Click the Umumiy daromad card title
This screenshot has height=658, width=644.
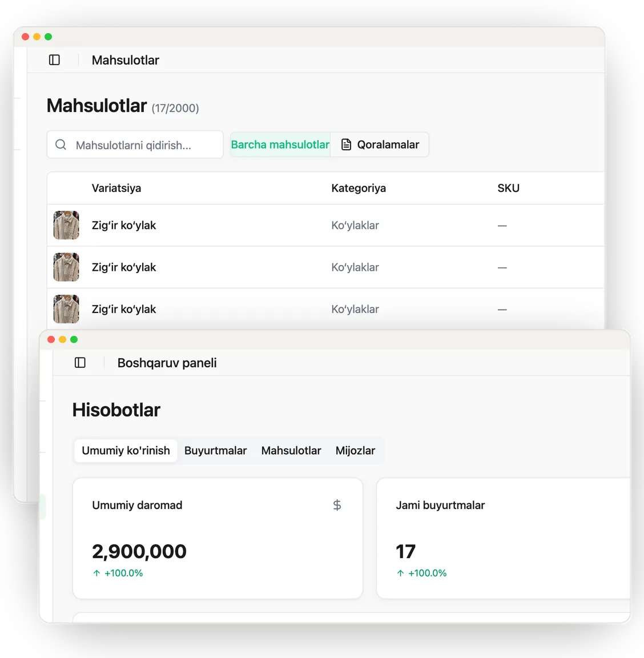(x=137, y=505)
